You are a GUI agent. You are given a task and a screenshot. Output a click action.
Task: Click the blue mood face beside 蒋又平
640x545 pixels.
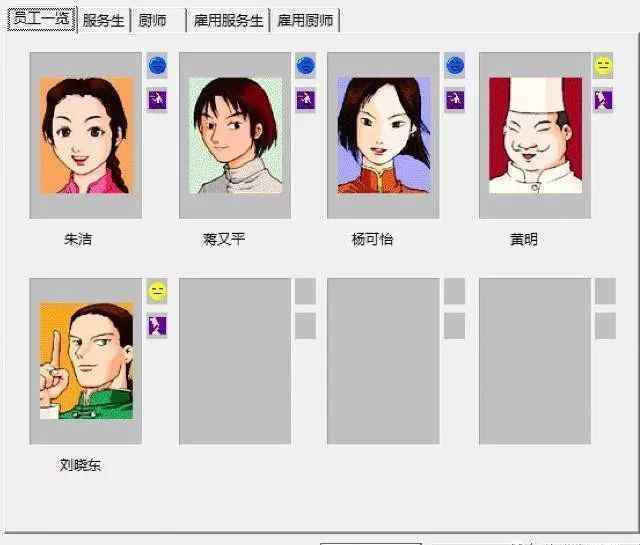pos(305,65)
